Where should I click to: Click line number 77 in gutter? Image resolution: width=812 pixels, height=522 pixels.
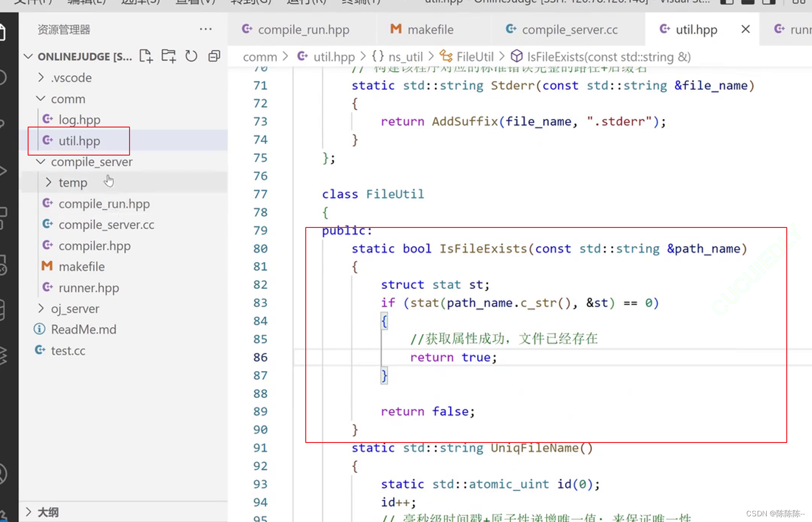point(260,194)
